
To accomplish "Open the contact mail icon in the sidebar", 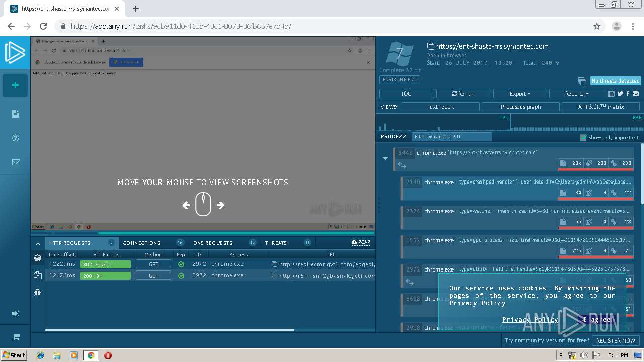I will 16,162.
